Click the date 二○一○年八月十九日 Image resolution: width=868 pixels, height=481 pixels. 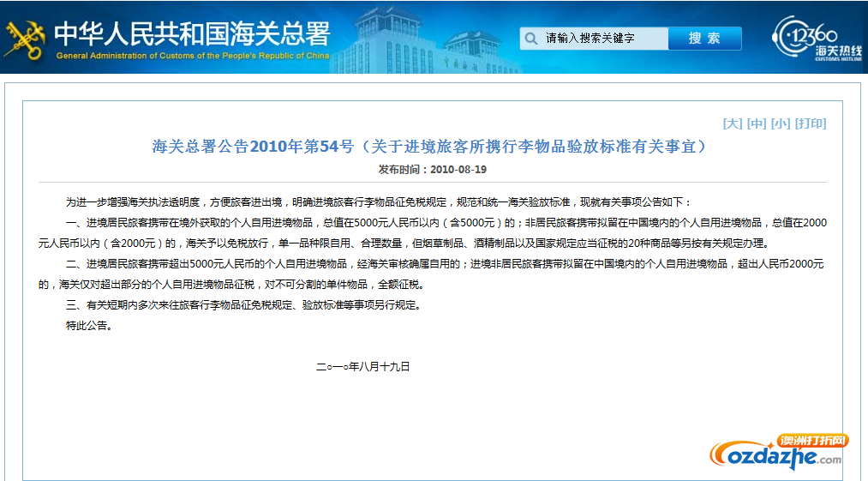pyautogui.click(x=363, y=366)
